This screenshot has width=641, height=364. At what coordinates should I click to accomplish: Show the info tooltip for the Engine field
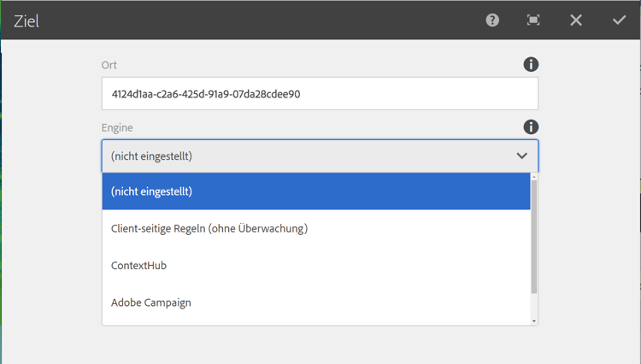pyautogui.click(x=531, y=127)
